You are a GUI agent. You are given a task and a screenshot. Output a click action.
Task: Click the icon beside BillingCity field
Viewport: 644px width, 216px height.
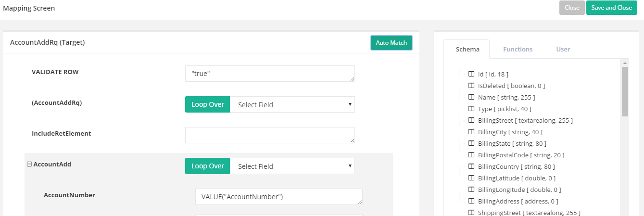[471, 132]
